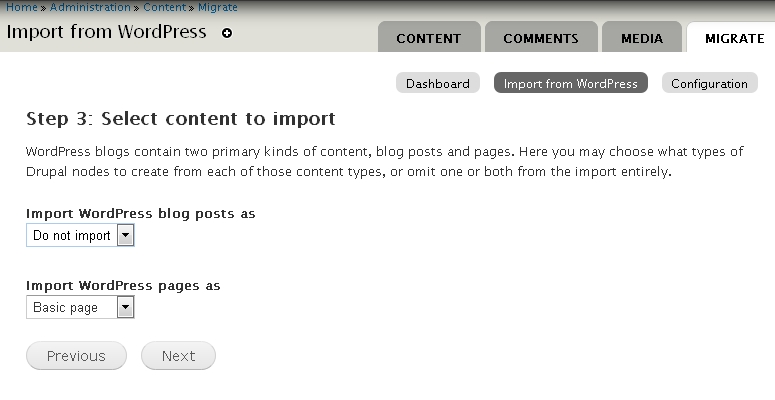The width and height of the screenshot is (775, 400).
Task: Click the "Import from WordPress" page title
Action: (106, 31)
